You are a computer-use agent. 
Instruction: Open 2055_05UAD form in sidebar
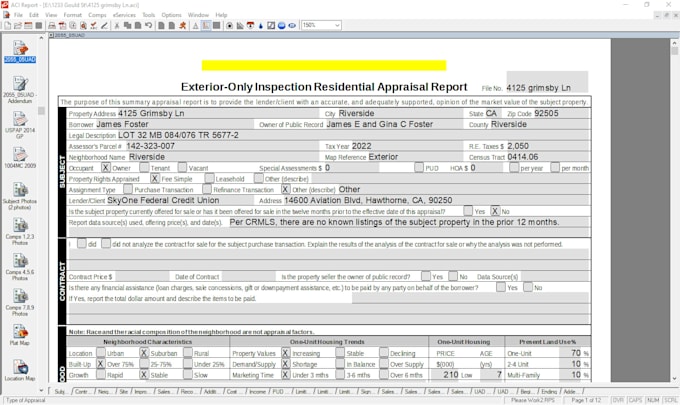coord(20,51)
